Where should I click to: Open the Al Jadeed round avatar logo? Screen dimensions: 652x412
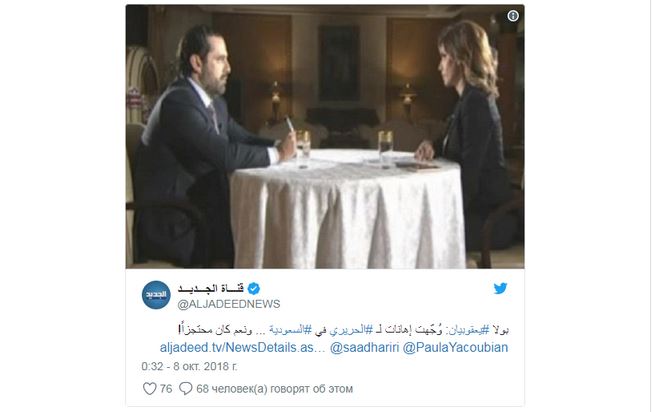[x=156, y=295]
